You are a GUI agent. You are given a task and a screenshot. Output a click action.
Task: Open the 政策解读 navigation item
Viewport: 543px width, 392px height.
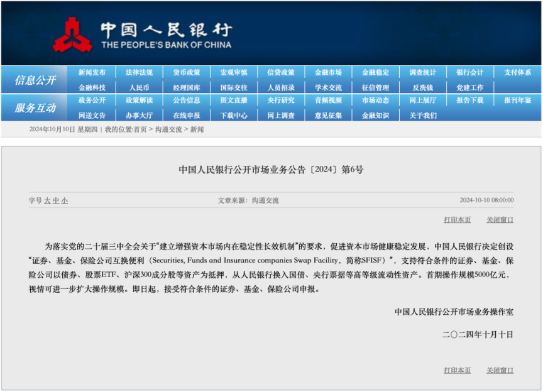[x=139, y=101]
